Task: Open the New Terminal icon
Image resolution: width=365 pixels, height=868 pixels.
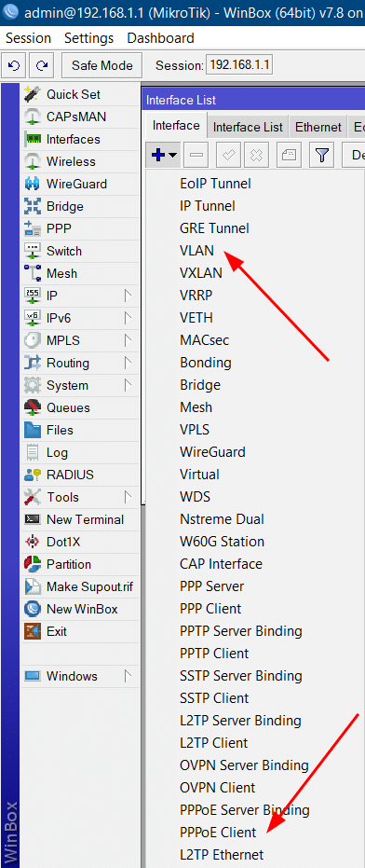Action: coord(33,519)
